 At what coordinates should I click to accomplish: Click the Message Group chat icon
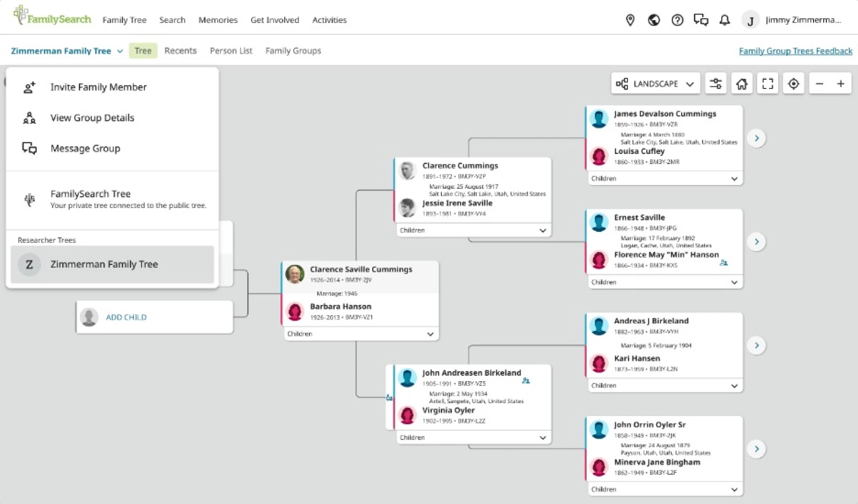pos(29,149)
